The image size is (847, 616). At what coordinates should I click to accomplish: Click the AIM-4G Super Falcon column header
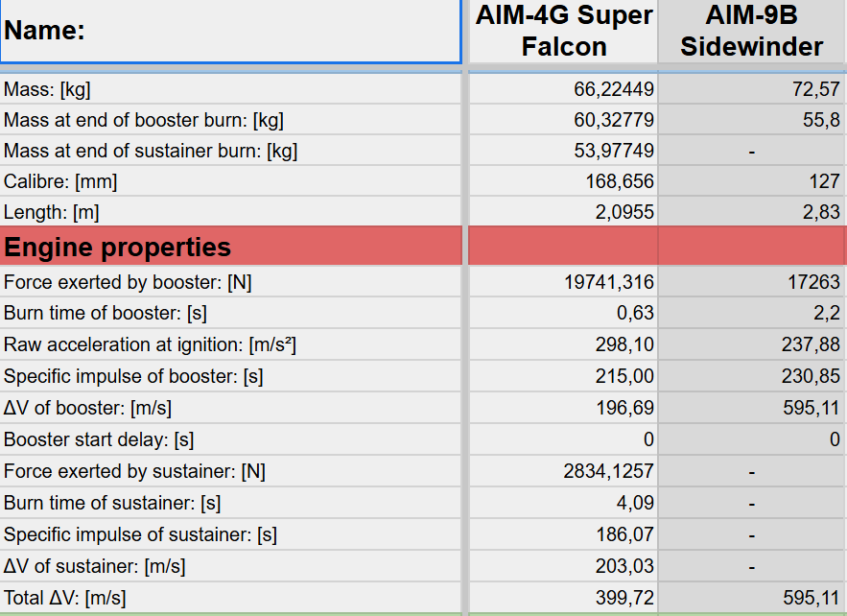point(563,32)
